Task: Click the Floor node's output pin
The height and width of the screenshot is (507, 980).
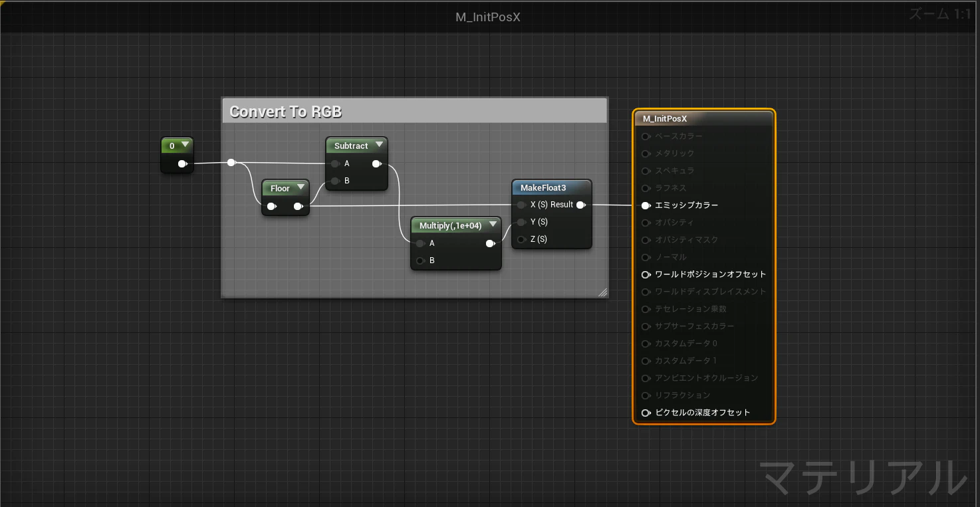Action: pos(299,206)
